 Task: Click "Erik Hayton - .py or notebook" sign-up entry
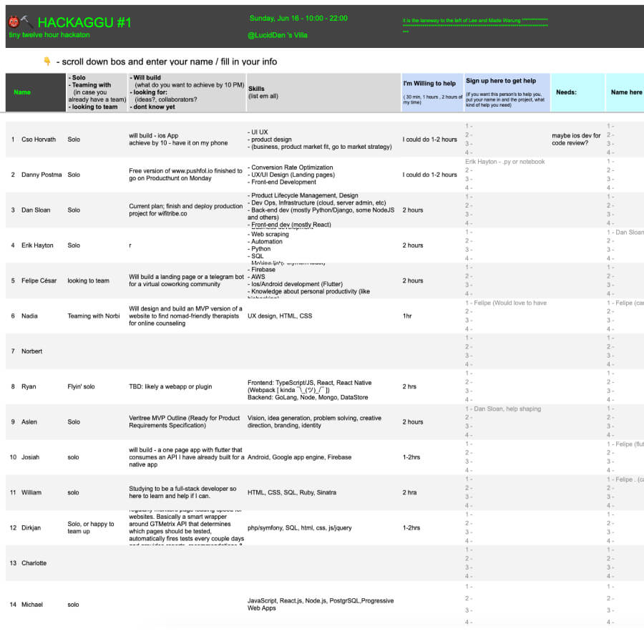504,162
